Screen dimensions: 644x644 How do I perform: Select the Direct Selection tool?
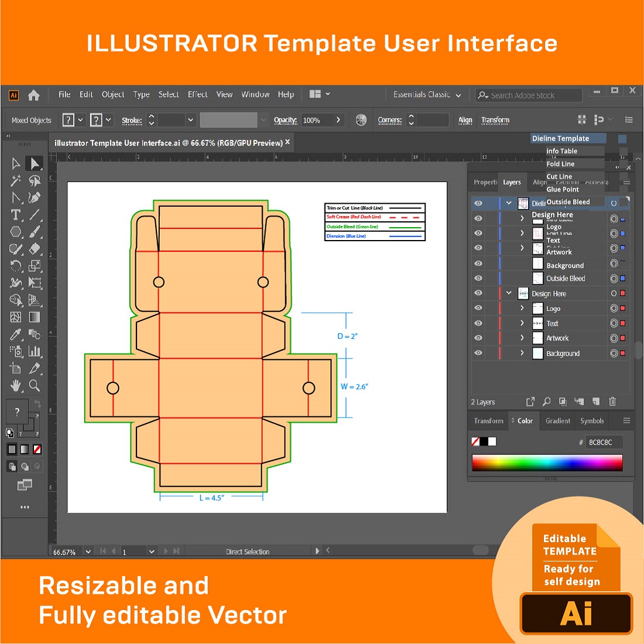click(35, 163)
